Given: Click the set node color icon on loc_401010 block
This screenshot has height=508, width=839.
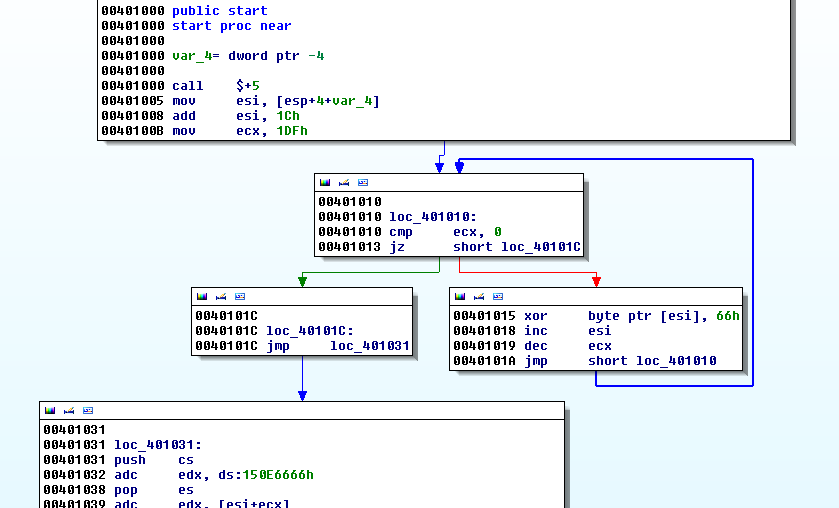Looking at the screenshot, I should (324, 183).
